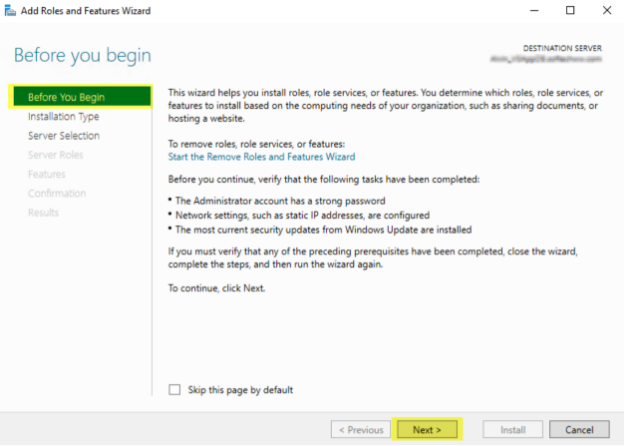This screenshot has height=446, width=624.
Task: Select the 'Results' step in the sidebar
Action: click(43, 212)
